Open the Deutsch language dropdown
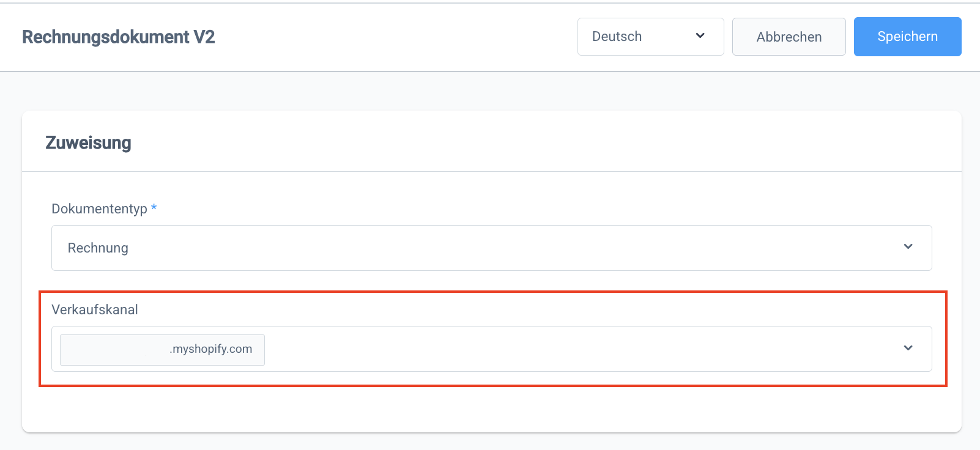Screen dimensions: 980x450 pos(650,37)
